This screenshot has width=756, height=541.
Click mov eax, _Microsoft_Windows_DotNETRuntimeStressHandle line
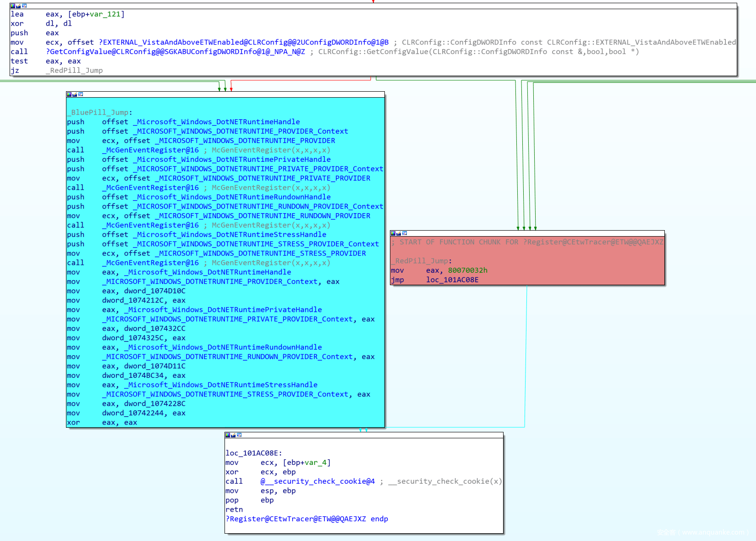point(192,385)
